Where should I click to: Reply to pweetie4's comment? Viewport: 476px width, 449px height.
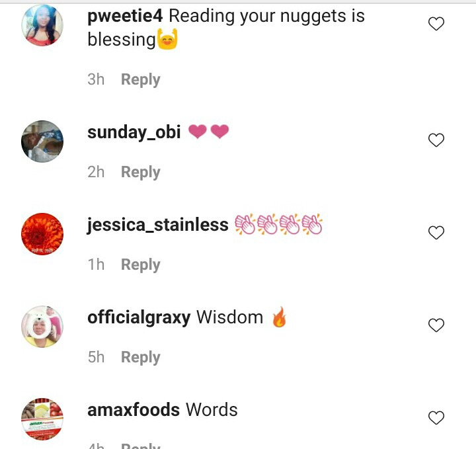click(x=141, y=79)
